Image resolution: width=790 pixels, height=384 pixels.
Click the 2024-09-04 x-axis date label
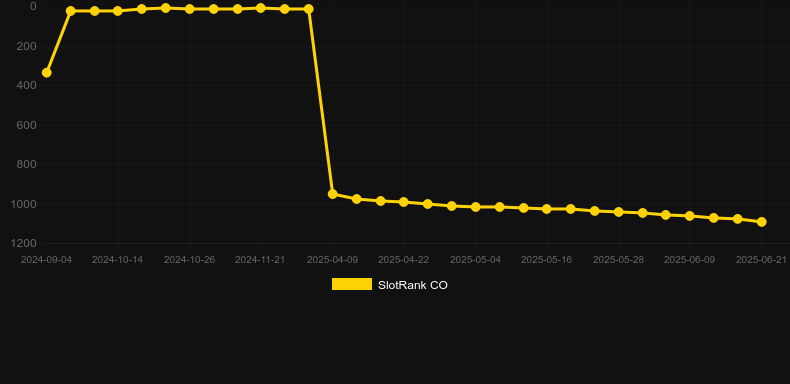point(46,260)
